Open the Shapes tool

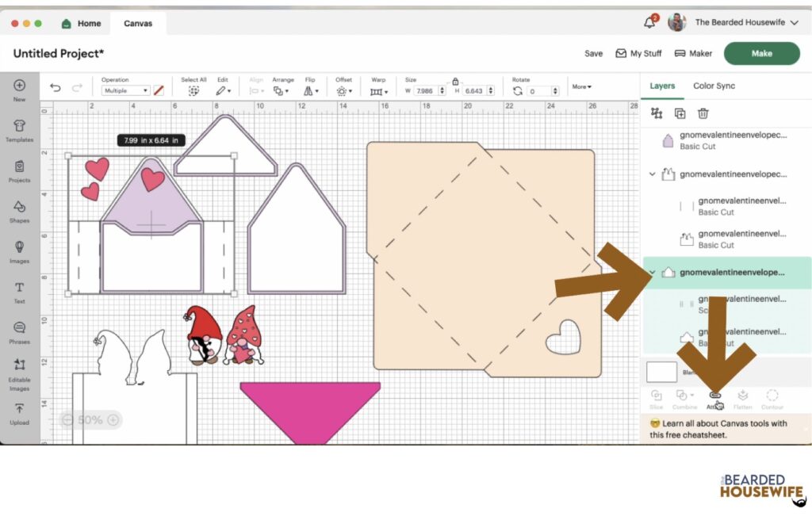(19, 212)
